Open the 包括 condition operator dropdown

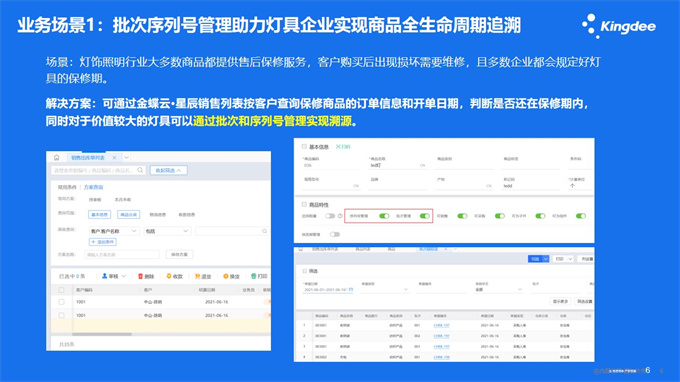point(167,231)
